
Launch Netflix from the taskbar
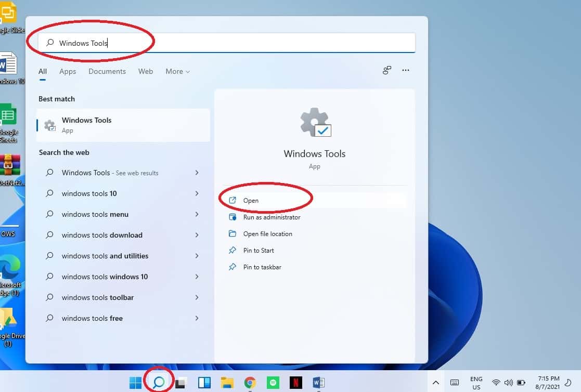pos(295,381)
